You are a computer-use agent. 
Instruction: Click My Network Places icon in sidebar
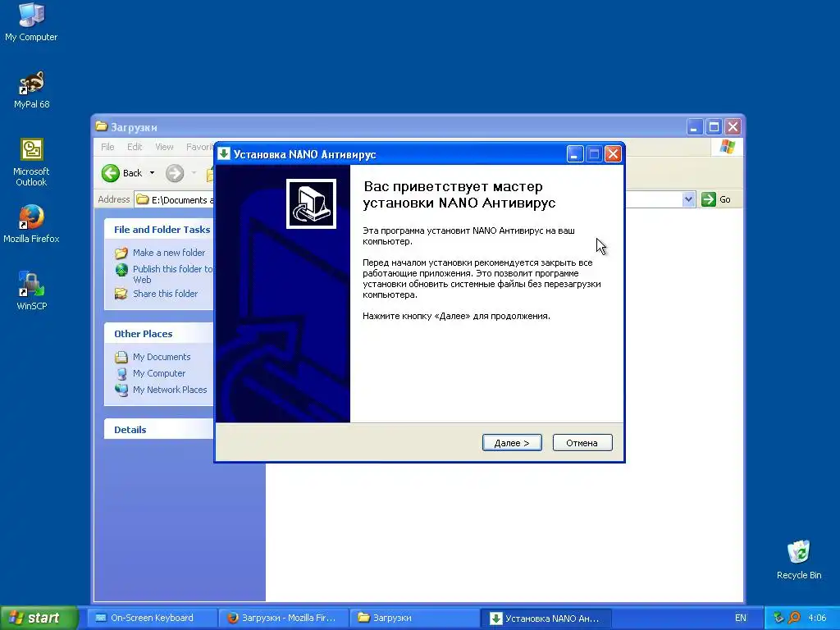click(121, 390)
